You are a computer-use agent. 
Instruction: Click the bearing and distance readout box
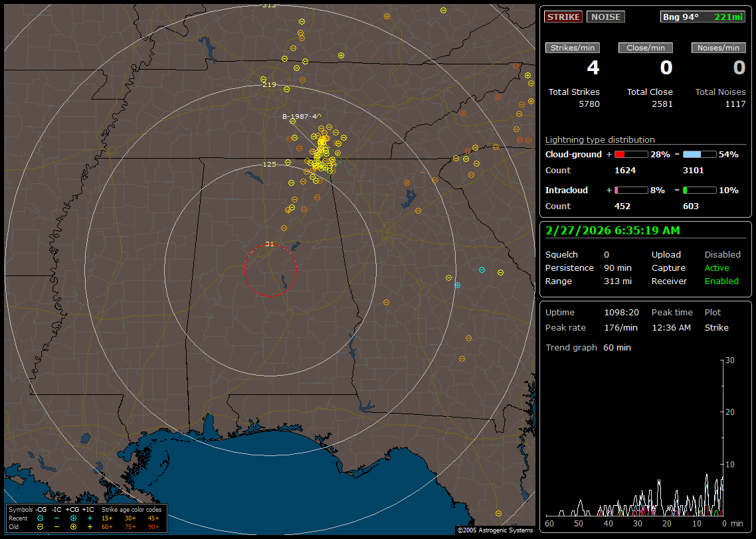703,17
